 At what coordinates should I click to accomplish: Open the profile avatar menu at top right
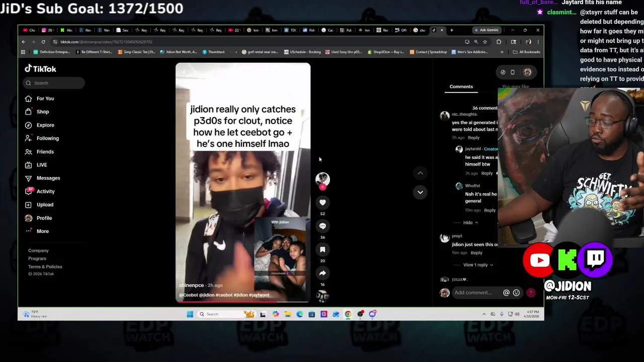(x=527, y=72)
